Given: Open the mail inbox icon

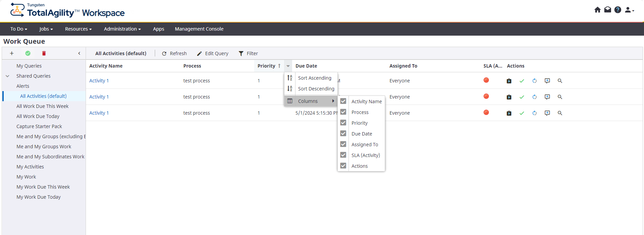Looking at the screenshot, I should click(x=607, y=10).
